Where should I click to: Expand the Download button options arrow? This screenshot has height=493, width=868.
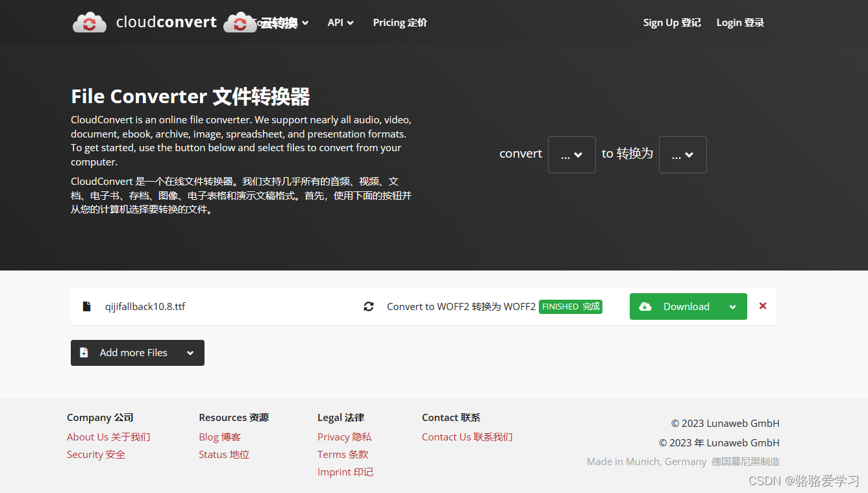click(733, 307)
